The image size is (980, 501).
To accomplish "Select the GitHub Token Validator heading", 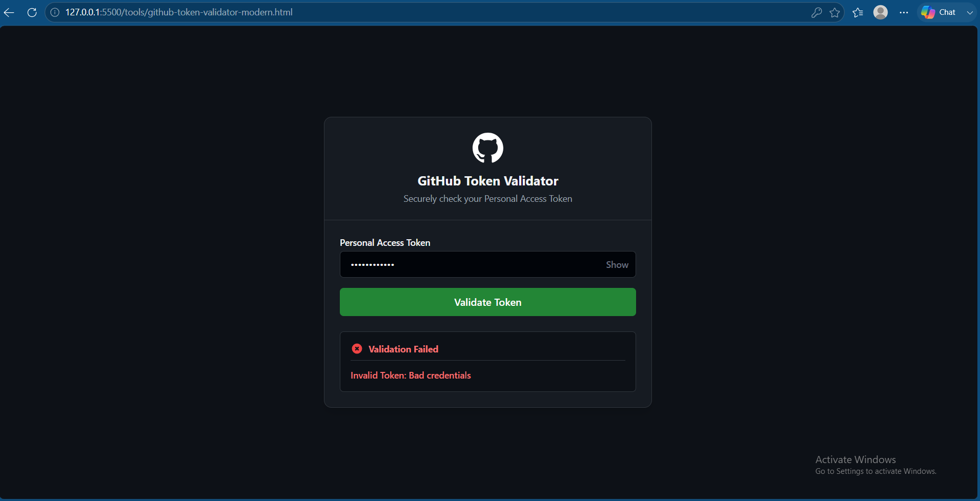I will (x=488, y=181).
